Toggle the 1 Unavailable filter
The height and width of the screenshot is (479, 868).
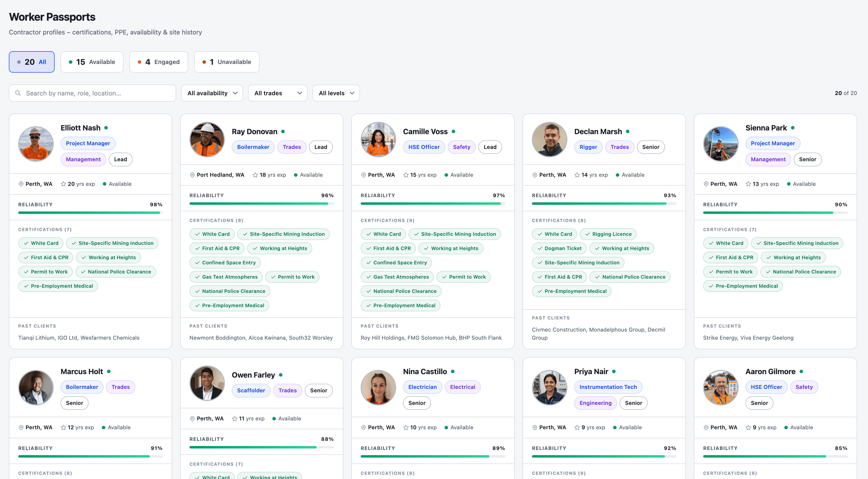point(226,62)
